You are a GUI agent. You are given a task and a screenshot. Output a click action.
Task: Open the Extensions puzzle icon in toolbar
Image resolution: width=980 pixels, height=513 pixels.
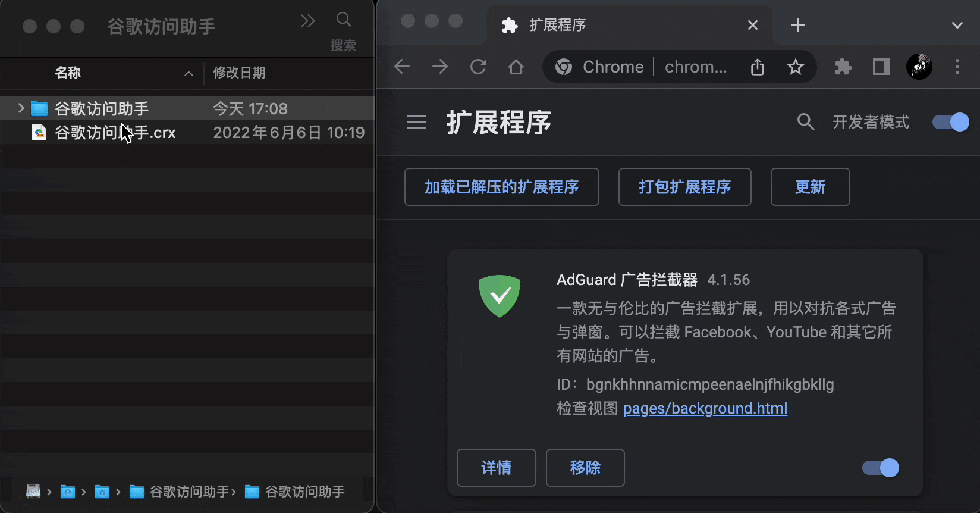coord(843,67)
